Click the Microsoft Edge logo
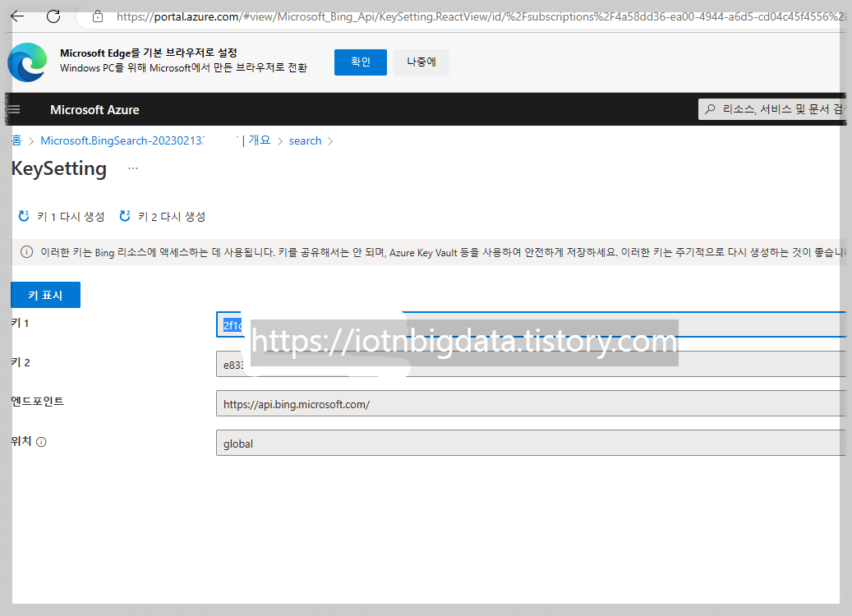The width and height of the screenshot is (852, 616). (27, 62)
